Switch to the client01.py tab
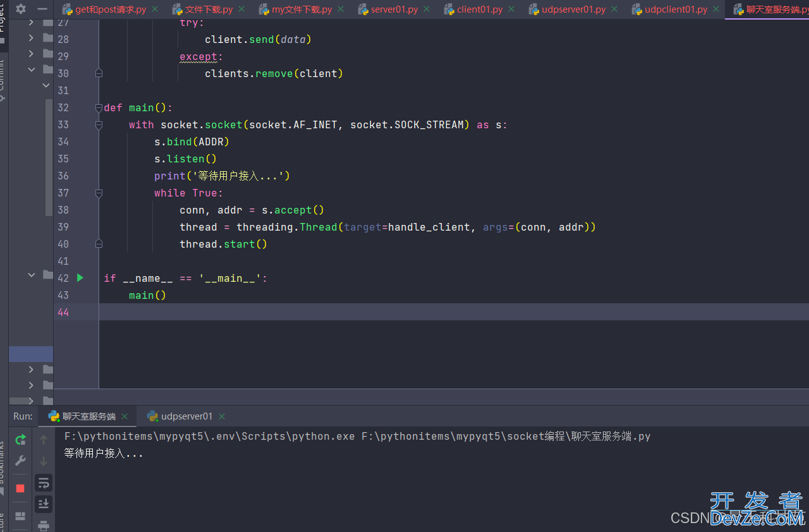Screen dimensions: 809x532 click(x=480, y=9)
